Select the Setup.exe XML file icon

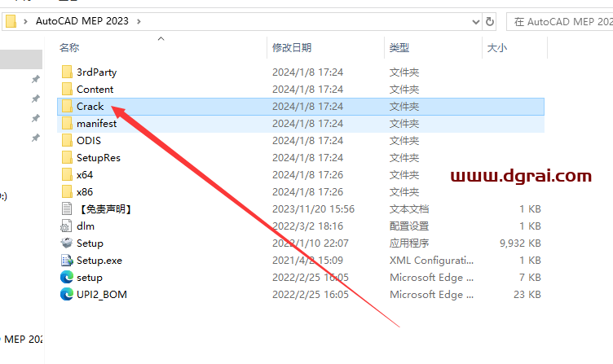67,261
